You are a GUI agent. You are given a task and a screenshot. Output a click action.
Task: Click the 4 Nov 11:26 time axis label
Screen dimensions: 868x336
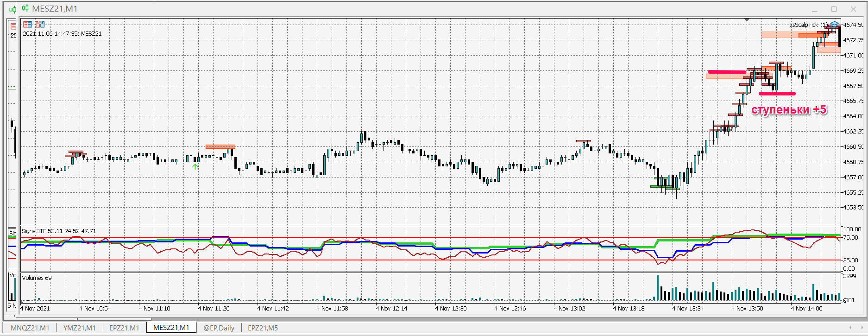pos(214,308)
